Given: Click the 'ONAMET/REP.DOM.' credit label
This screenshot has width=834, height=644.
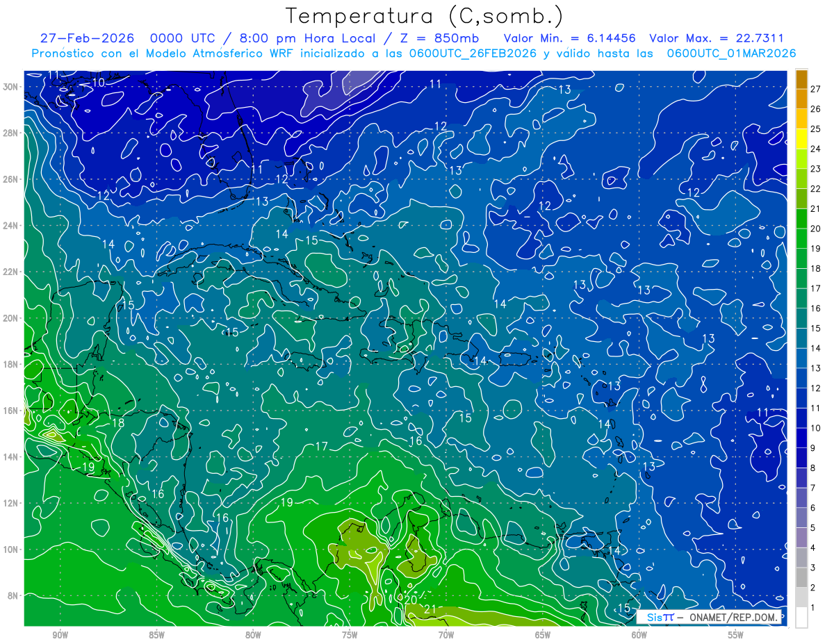Looking at the screenshot, I should (x=732, y=618).
